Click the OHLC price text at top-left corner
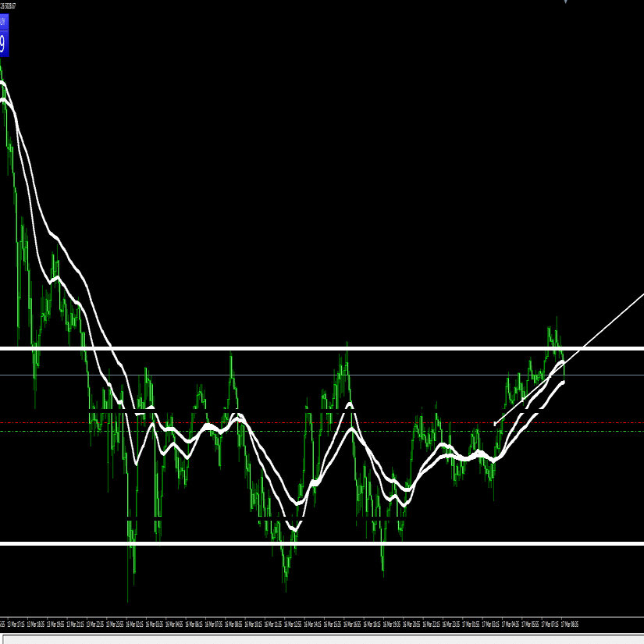 [8, 5]
